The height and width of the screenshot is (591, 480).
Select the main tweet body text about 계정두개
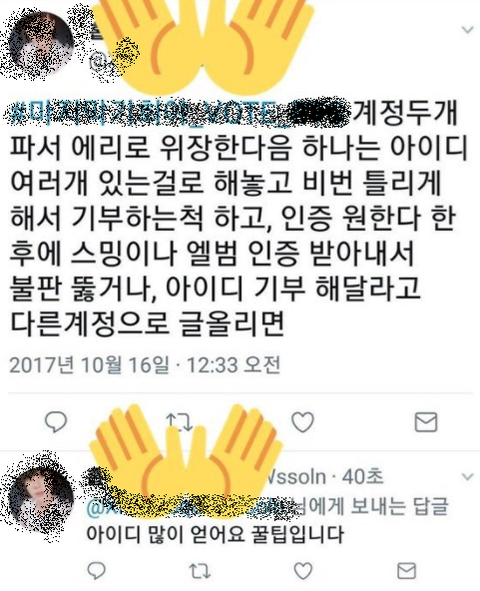(237, 218)
